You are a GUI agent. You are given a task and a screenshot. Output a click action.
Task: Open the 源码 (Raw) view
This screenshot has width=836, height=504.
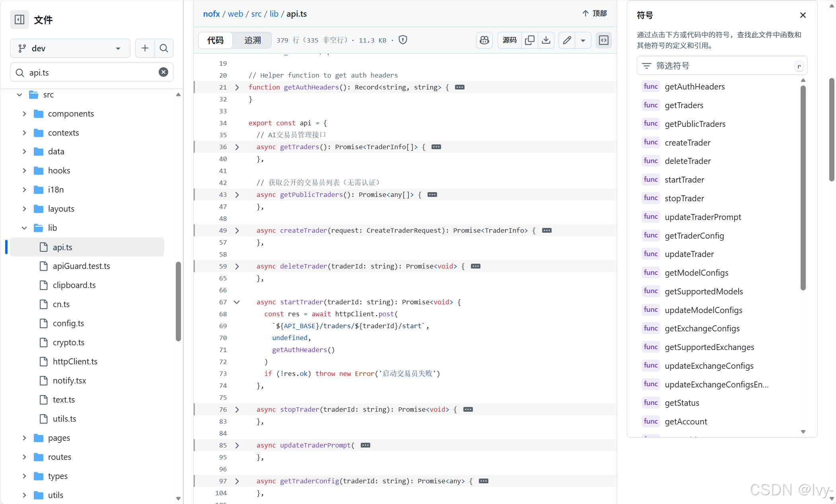[x=509, y=40]
